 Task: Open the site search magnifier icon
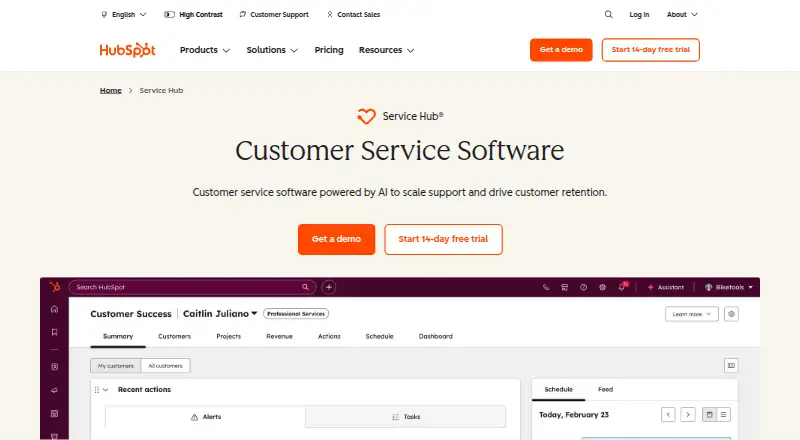tap(608, 14)
